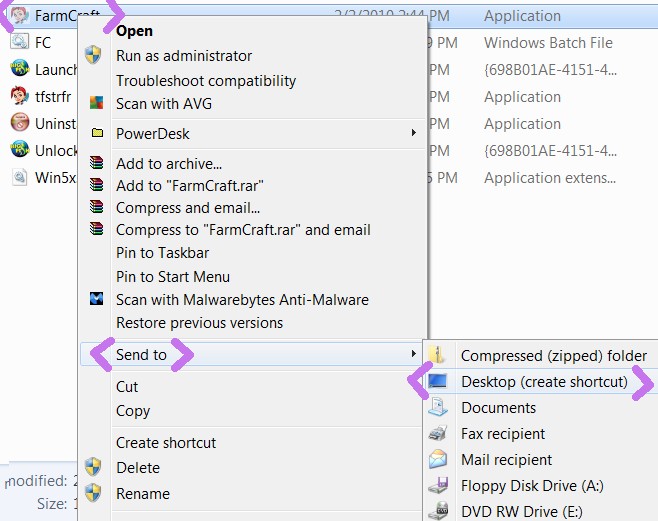Choose Mail recipient
Image resolution: width=658 pixels, height=521 pixels.
pos(506,460)
